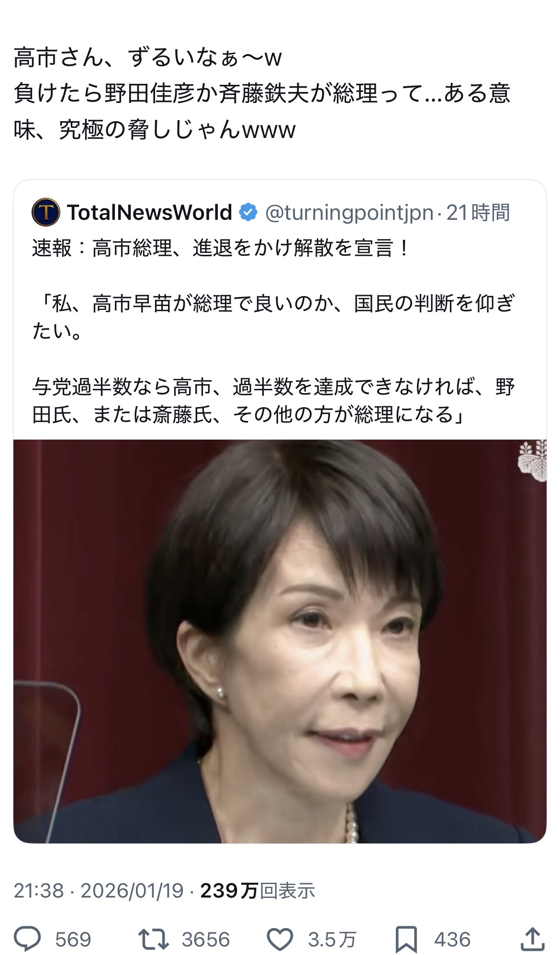Open the TotalNewsWorld account name
The image size is (560, 955).
[149, 212]
